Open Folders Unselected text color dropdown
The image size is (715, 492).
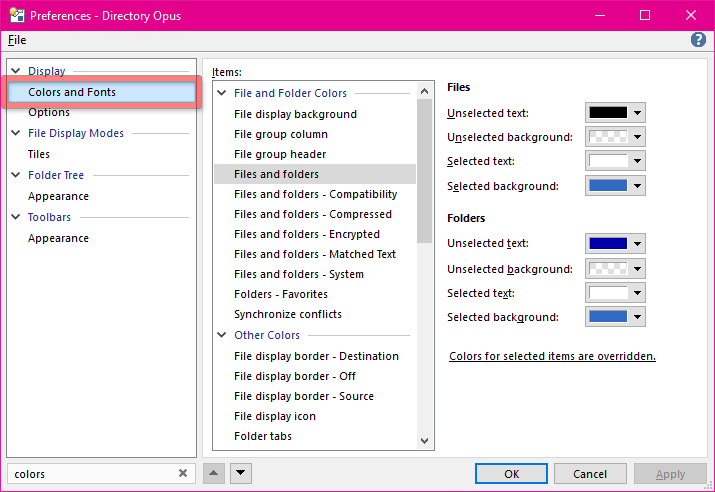[x=615, y=243]
